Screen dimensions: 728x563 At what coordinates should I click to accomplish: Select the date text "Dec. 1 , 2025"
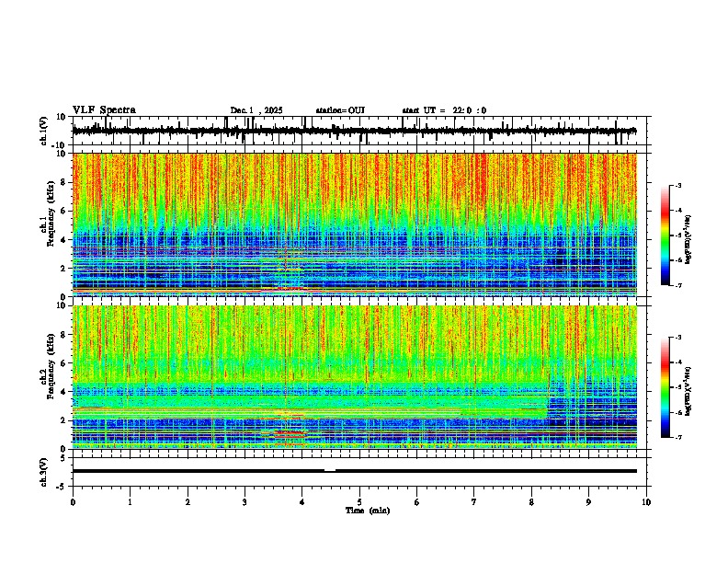tap(256, 110)
